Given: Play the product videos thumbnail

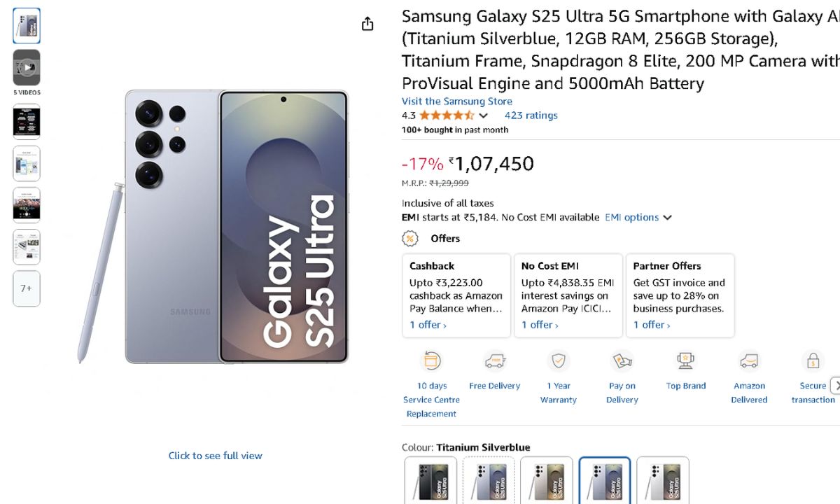Looking at the screenshot, I should (27, 68).
